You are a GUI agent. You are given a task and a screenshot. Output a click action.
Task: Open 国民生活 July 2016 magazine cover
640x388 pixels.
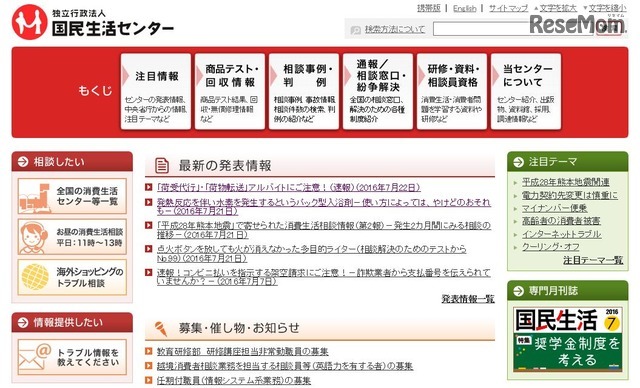(x=567, y=339)
